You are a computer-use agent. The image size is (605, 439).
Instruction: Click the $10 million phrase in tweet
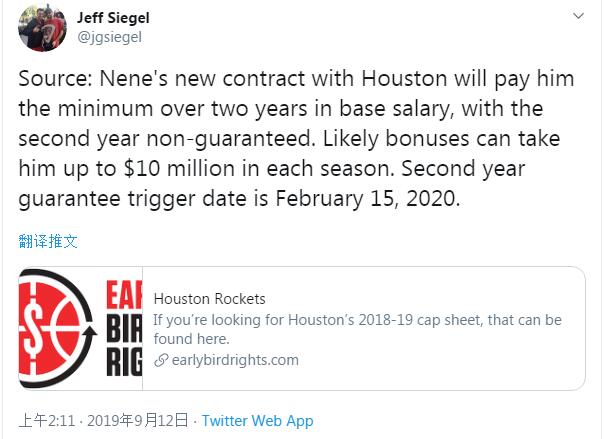(x=179, y=169)
